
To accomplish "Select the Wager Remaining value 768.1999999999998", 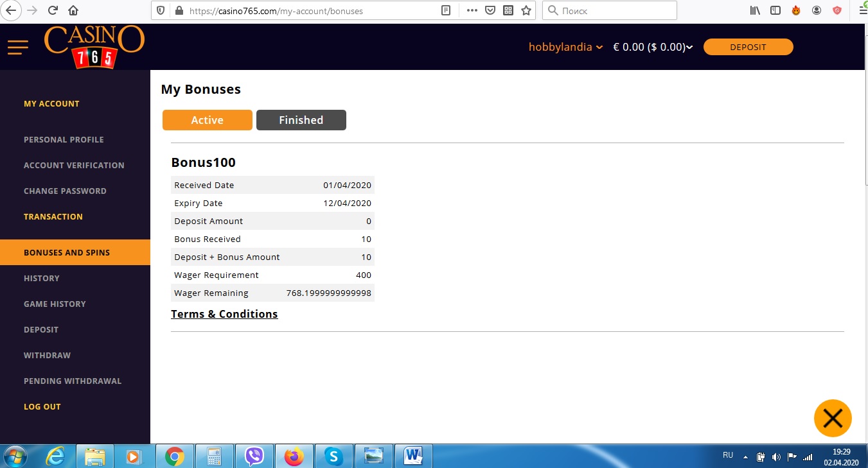I will click(x=329, y=293).
